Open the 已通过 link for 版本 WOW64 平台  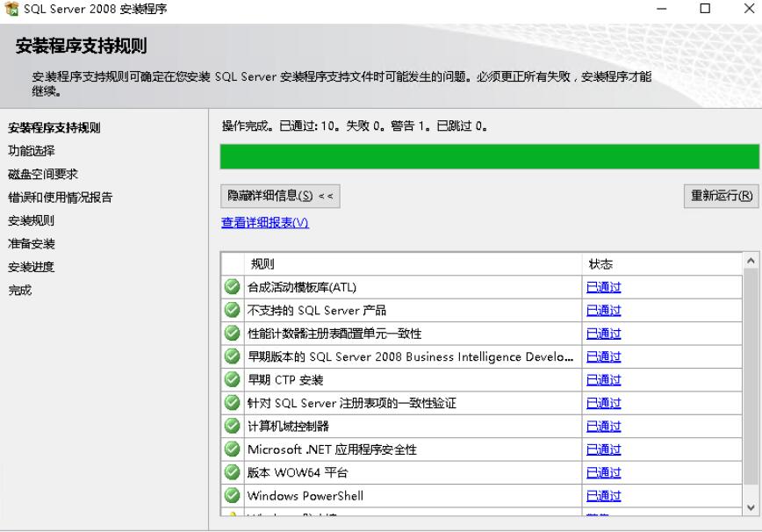click(x=604, y=472)
